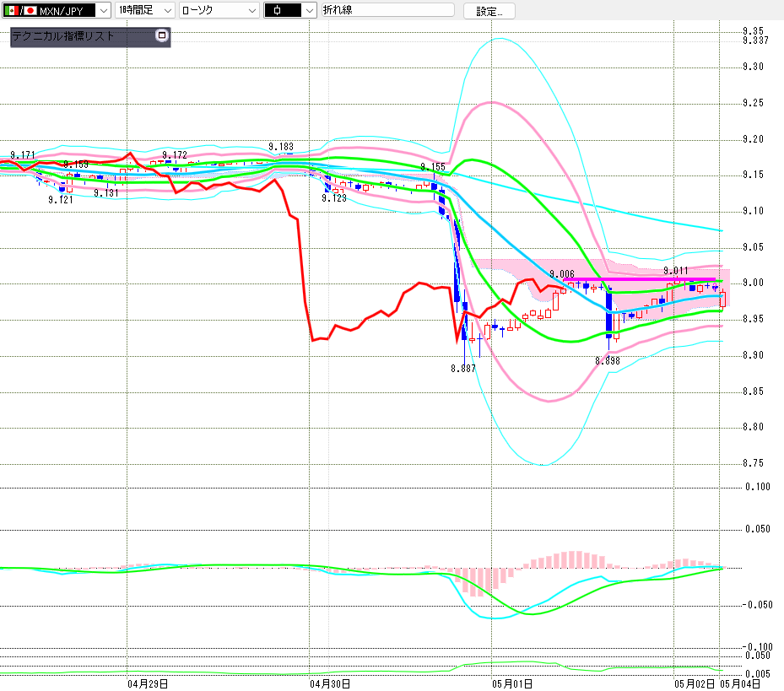Viewport: 784px width, 691px height.
Task: Click the 9.123 price label
Action: point(334,198)
